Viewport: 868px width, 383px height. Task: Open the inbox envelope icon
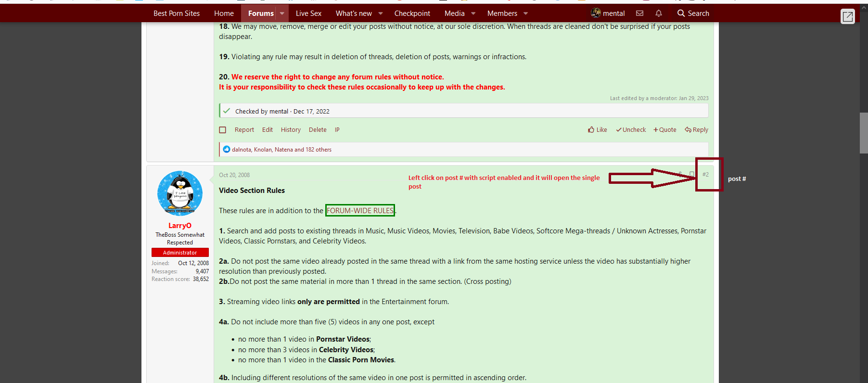point(639,13)
